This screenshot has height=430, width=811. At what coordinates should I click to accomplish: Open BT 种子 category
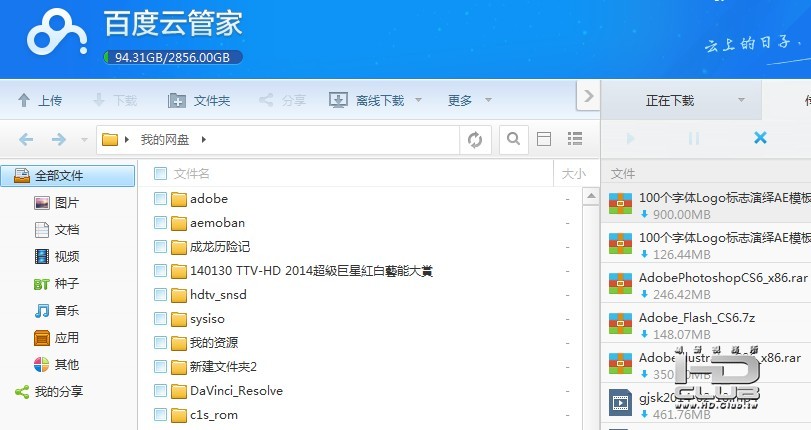coord(56,284)
